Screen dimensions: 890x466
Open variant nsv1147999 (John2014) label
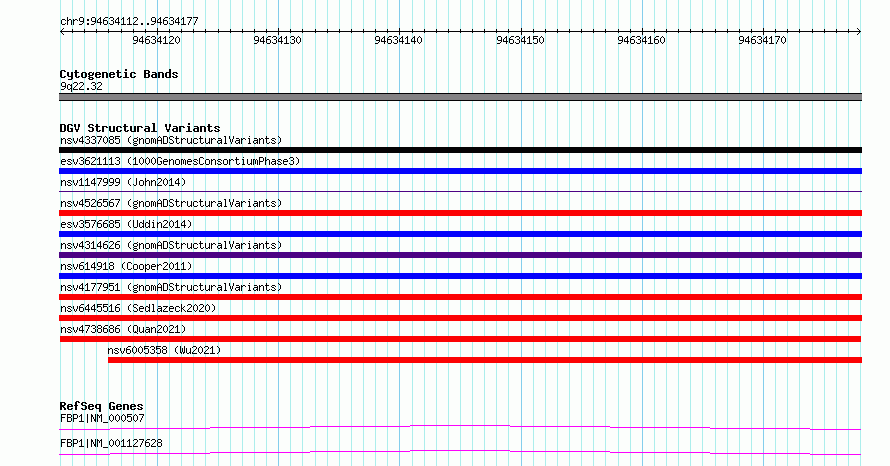pyautogui.click(x=123, y=182)
